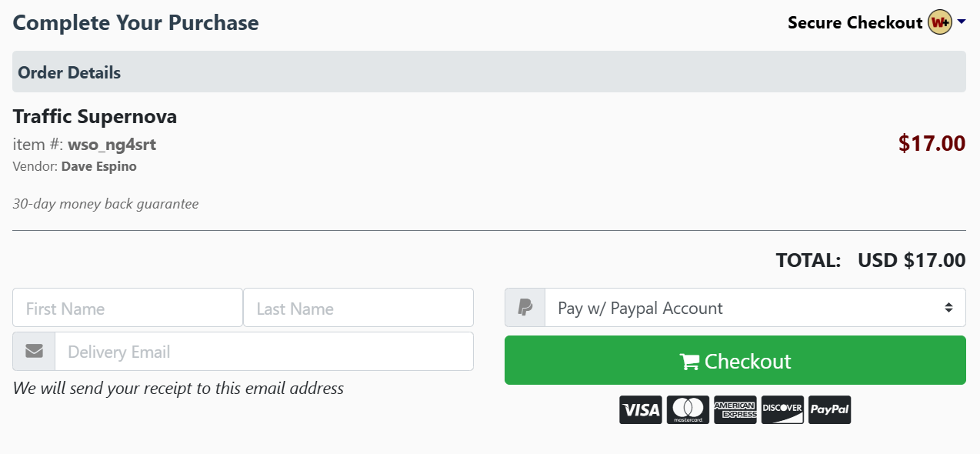The width and height of the screenshot is (980, 454).
Task: Click inside the Last Name field
Action: tap(358, 307)
